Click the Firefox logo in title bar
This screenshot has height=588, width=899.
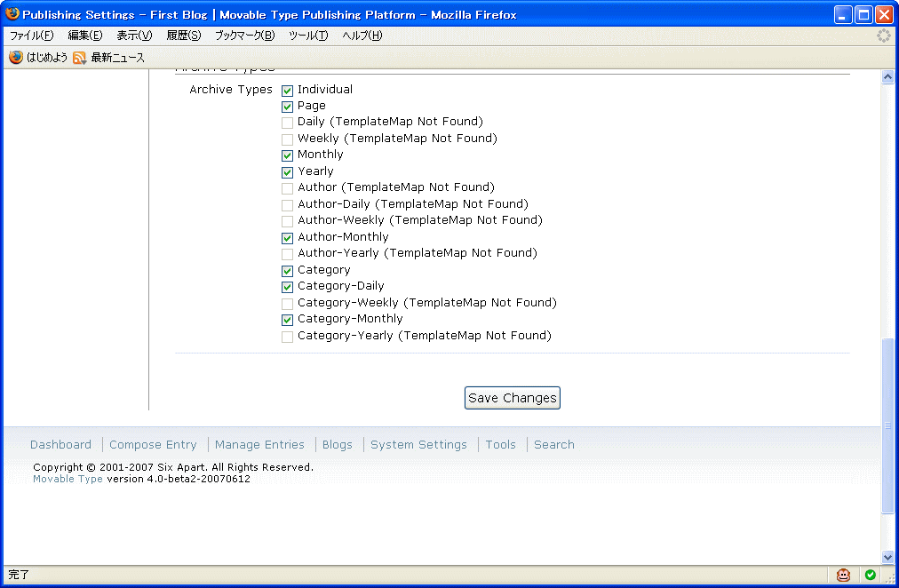pyautogui.click(x=12, y=13)
